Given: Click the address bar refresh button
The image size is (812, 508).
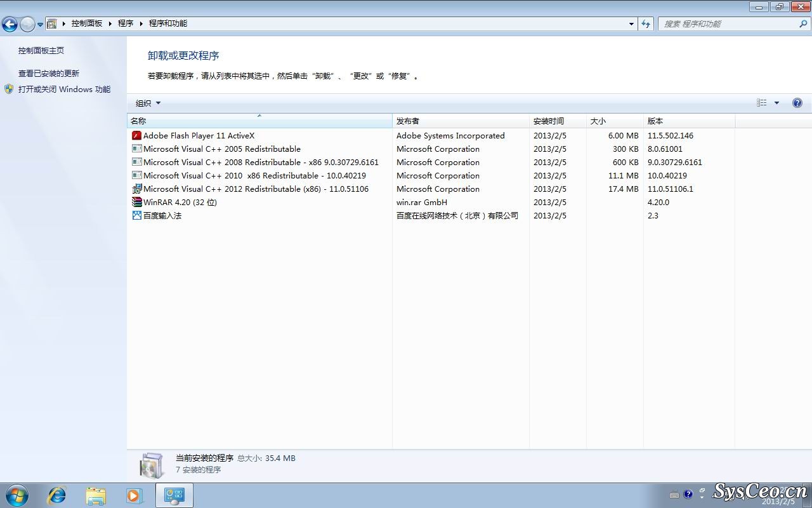Looking at the screenshot, I should click(x=646, y=24).
